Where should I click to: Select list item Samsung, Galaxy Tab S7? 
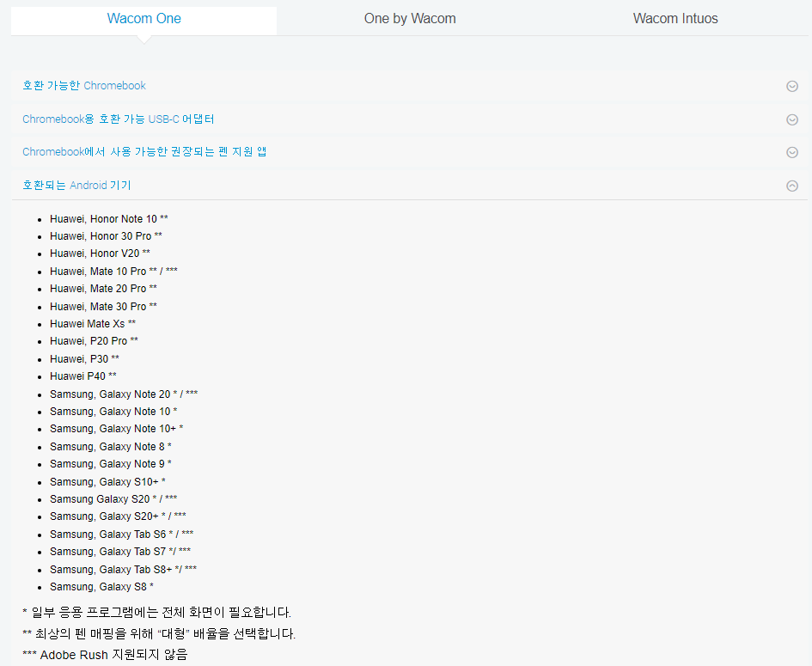point(120,551)
